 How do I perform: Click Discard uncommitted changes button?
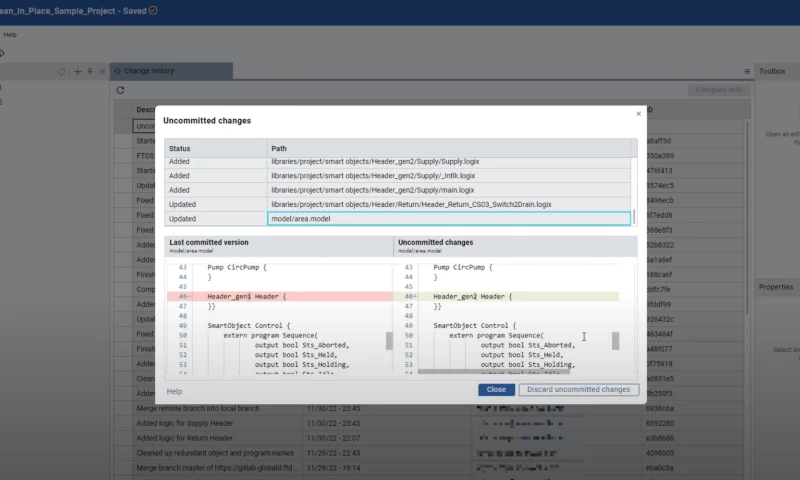578,390
